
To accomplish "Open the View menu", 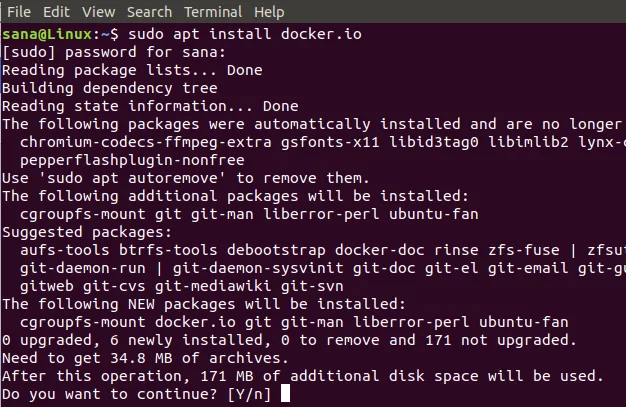I will (98, 12).
